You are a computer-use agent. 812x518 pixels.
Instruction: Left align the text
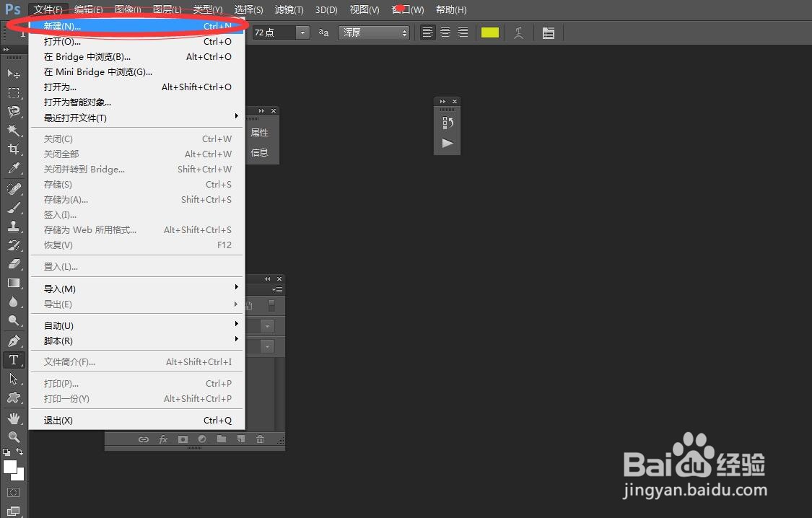pyautogui.click(x=428, y=32)
